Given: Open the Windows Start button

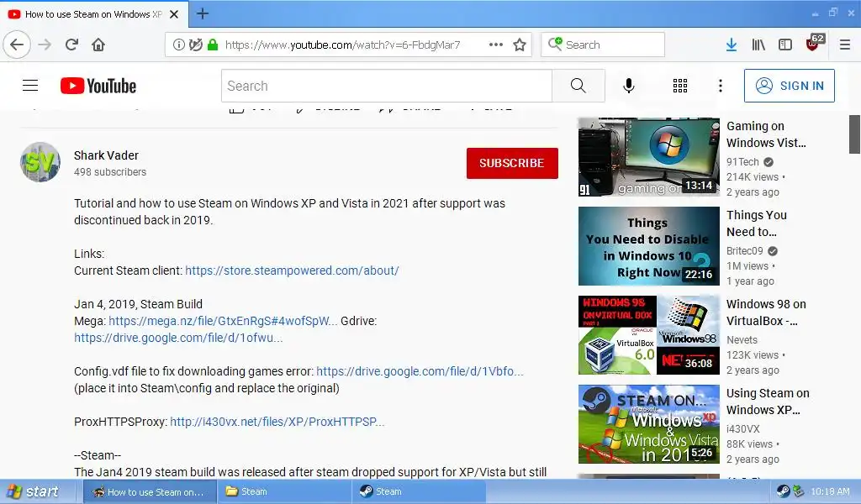Looking at the screenshot, I should click(x=33, y=491).
